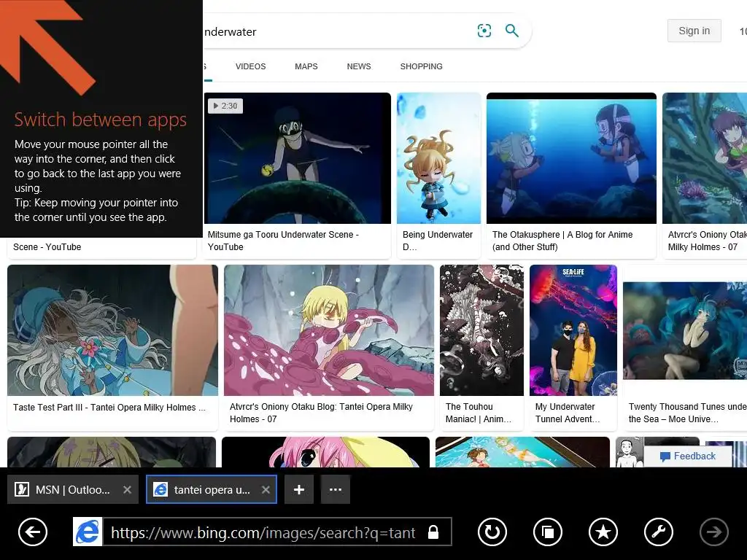Click 'Mitsume ga Tooru Underwater Scene - YouTube' caption

coord(283,241)
